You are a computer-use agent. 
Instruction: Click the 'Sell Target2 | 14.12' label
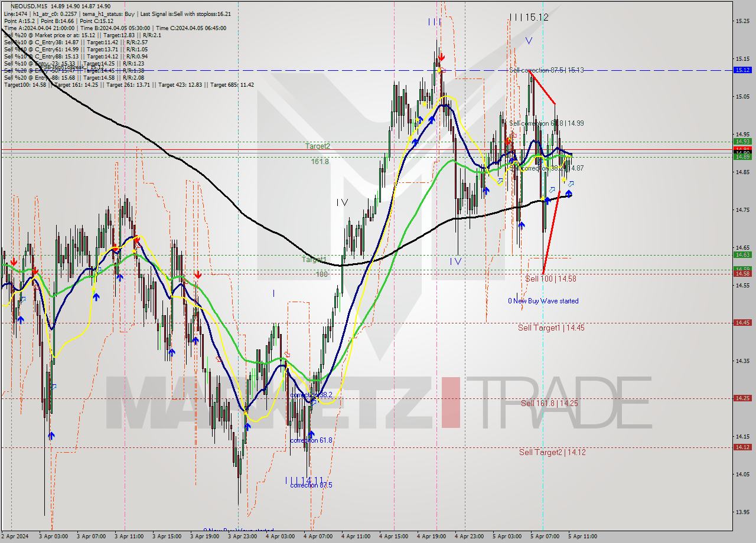click(x=553, y=452)
